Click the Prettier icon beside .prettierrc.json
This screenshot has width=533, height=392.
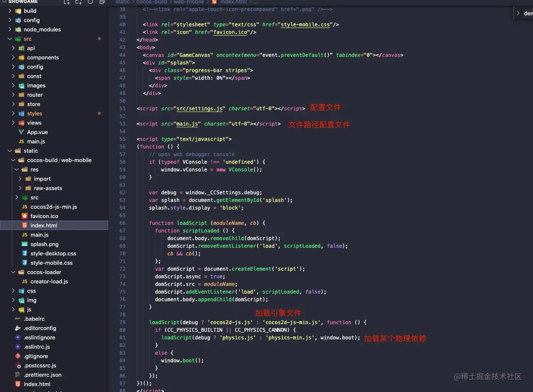tap(18, 375)
